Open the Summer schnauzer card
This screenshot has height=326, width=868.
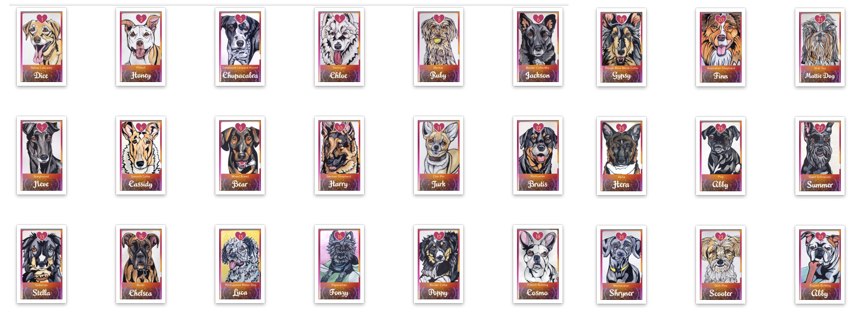click(x=820, y=156)
